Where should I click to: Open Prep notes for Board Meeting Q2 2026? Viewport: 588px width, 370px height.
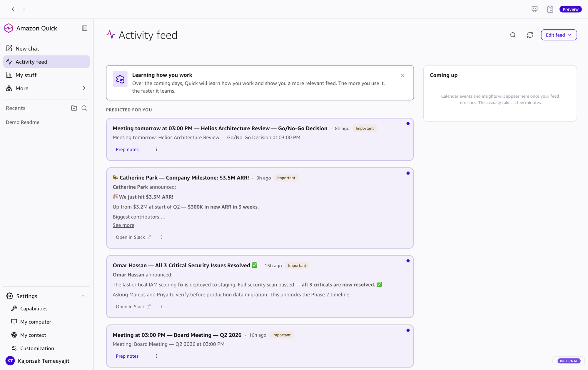pyautogui.click(x=127, y=356)
